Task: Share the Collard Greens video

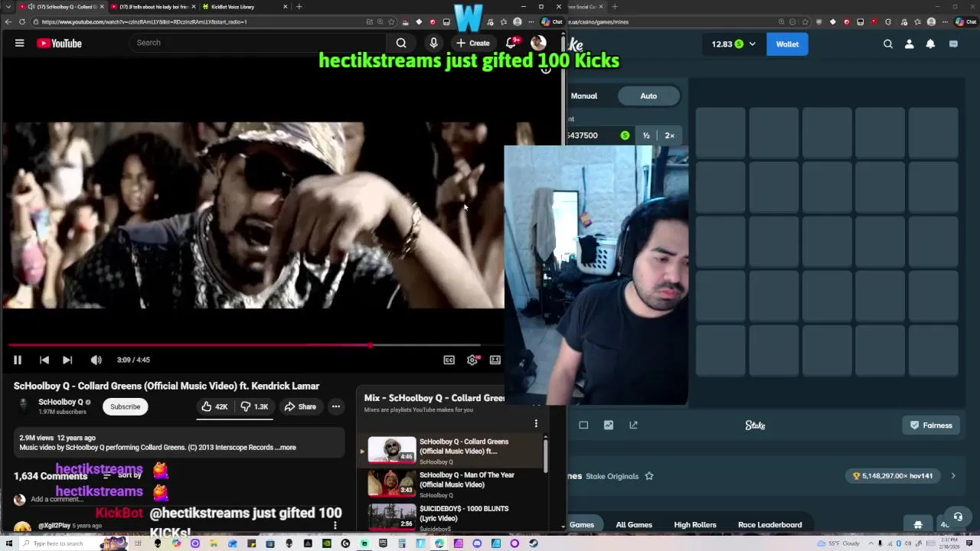Action: (299, 406)
